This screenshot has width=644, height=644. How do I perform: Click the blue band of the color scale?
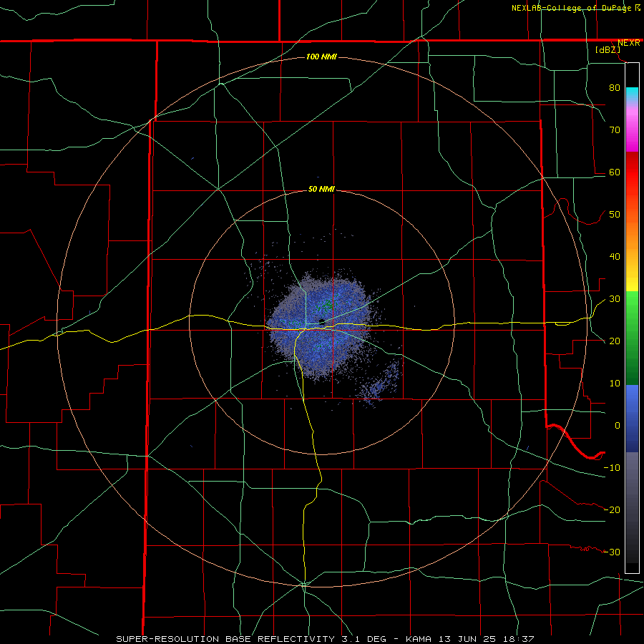(x=632, y=418)
